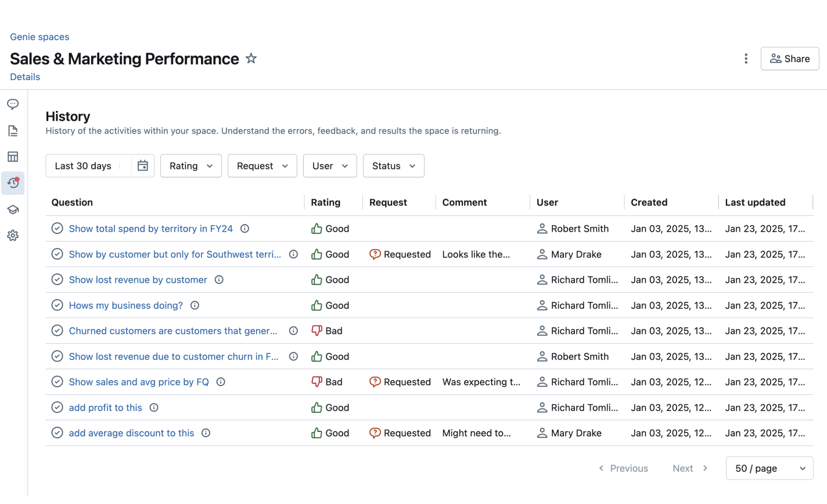Open the settings gear icon in sidebar
Image resolution: width=827 pixels, height=504 pixels.
pyautogui.click(x=13, y=236)
